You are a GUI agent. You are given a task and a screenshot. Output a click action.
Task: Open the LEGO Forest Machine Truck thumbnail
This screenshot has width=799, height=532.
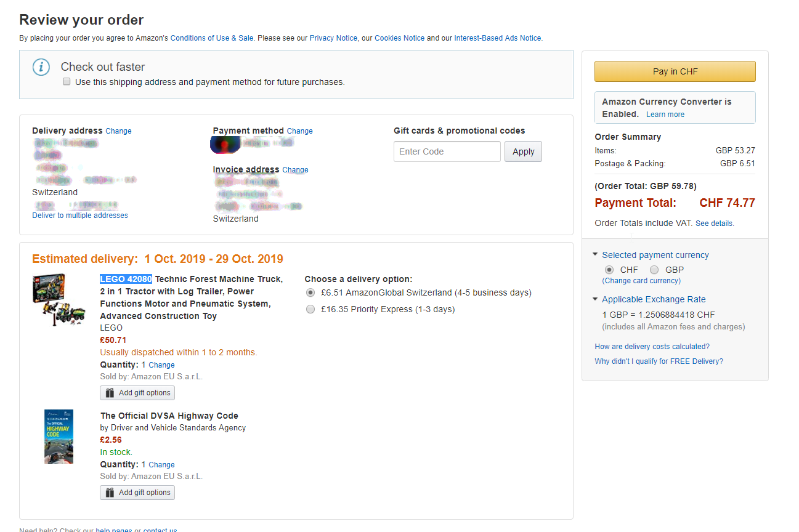pos(58,300)
